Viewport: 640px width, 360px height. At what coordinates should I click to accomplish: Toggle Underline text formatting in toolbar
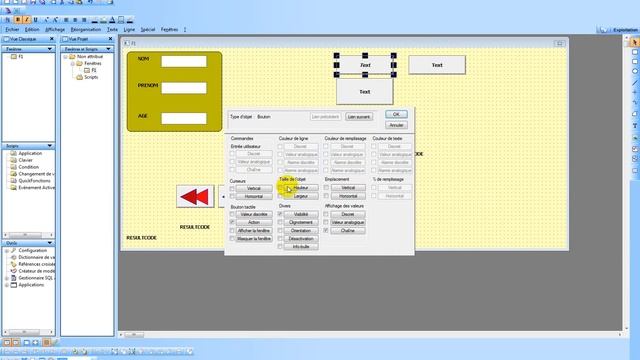tap(36, 20)
